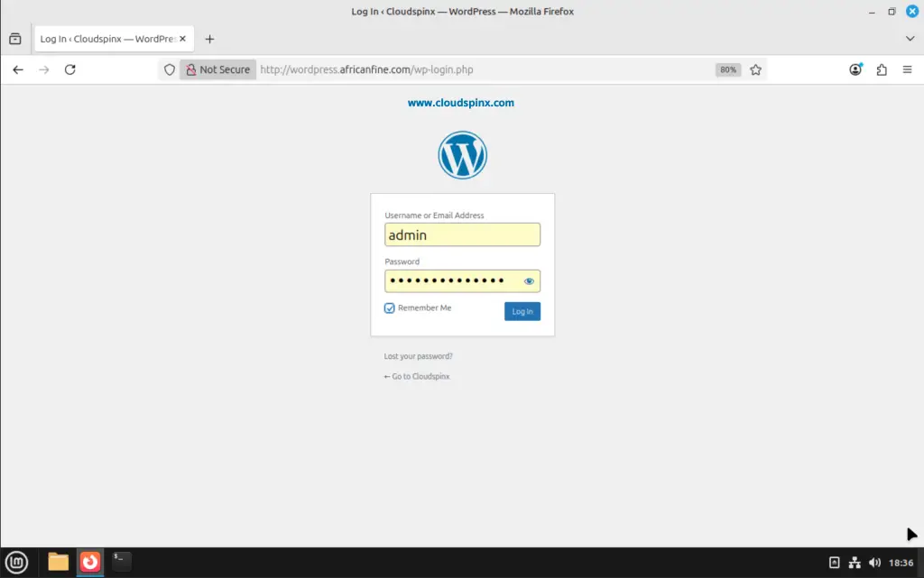The height and width of the screenshot is (578, 924).
Task: Expand the list-all-tabs chevron
Action: (x=910, y=39)
